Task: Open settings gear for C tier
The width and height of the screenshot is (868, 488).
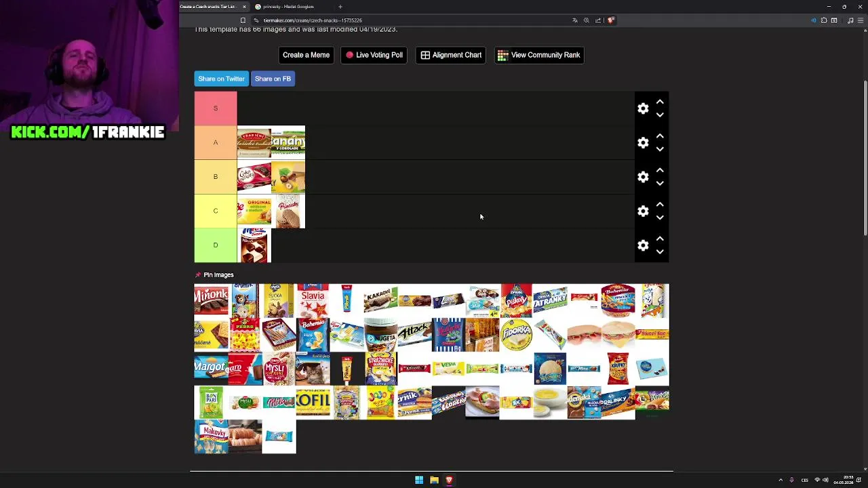Action: click(643, 211)
